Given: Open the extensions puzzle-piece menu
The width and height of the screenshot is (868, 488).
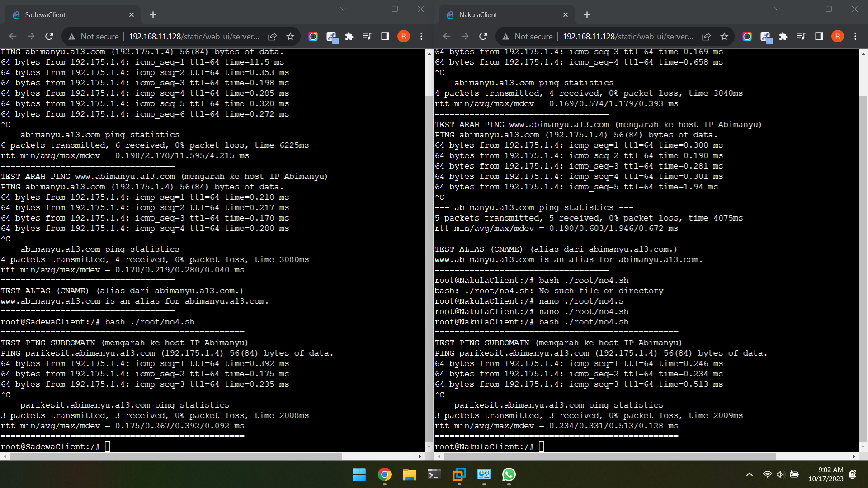Looking at the screenshot, I should (349, 36).
